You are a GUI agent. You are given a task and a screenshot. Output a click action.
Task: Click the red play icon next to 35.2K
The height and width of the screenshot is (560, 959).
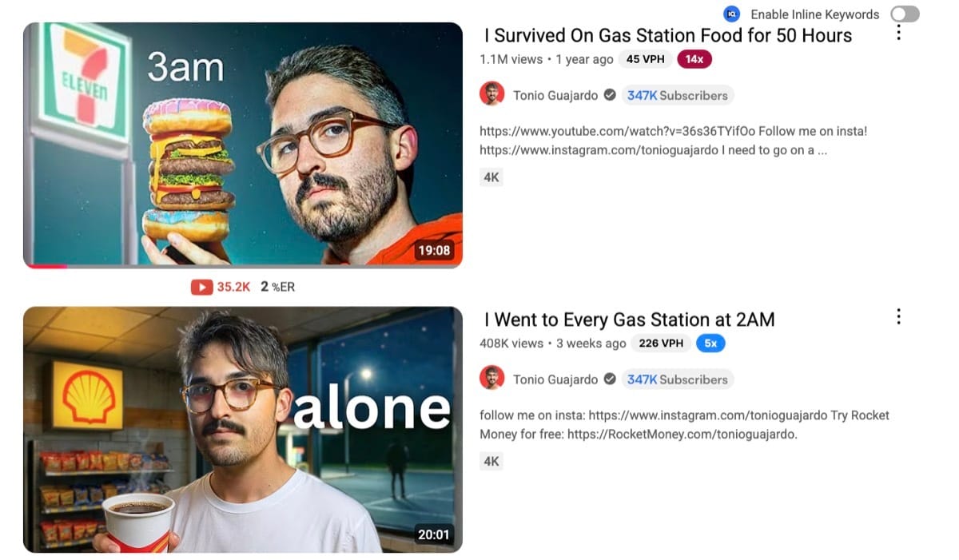coord(201,287)
